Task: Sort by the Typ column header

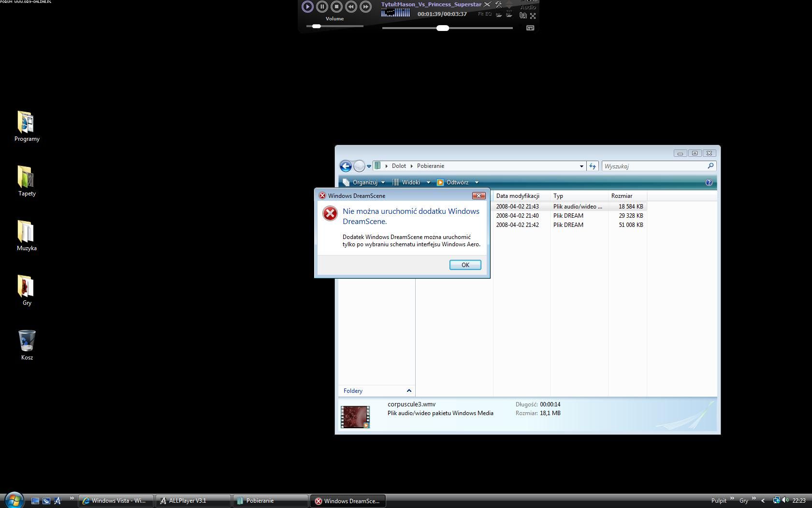Action: click(x=579, y=196)
